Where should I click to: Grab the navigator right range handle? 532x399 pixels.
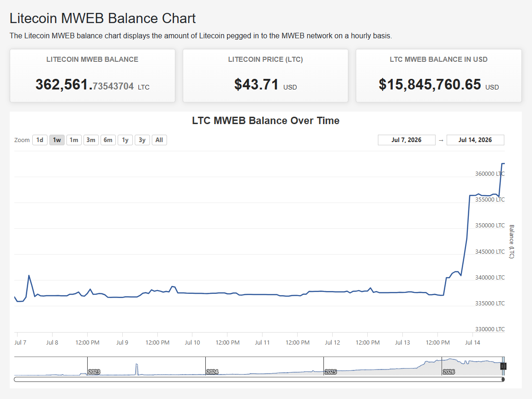tap(503, 366)
